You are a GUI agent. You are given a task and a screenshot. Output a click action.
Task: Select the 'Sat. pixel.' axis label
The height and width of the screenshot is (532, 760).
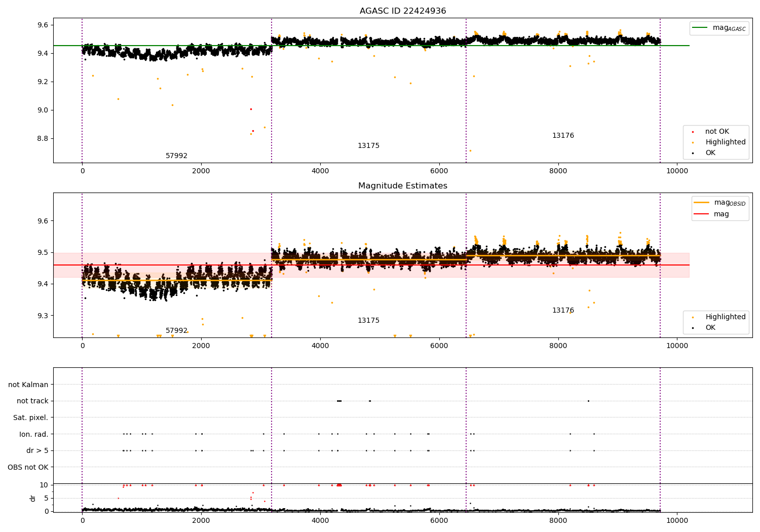[x=31, y=418]
